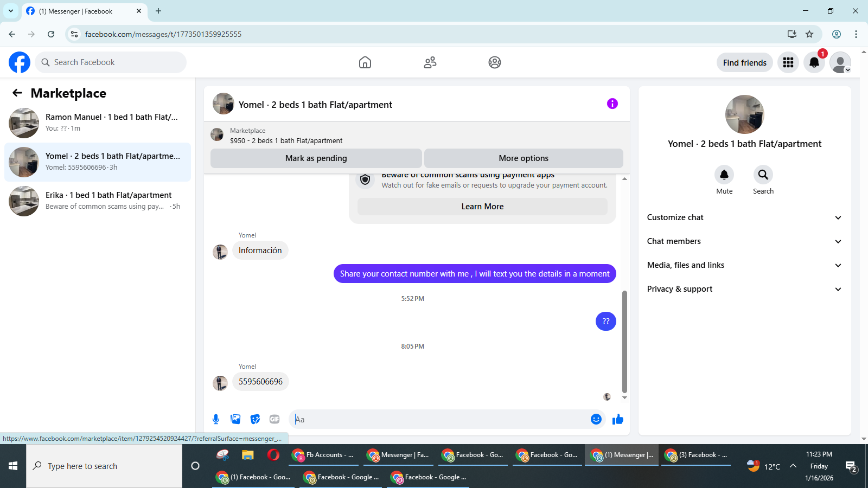
Task: Click into the Aa message input field
Action: click(439, 419)
